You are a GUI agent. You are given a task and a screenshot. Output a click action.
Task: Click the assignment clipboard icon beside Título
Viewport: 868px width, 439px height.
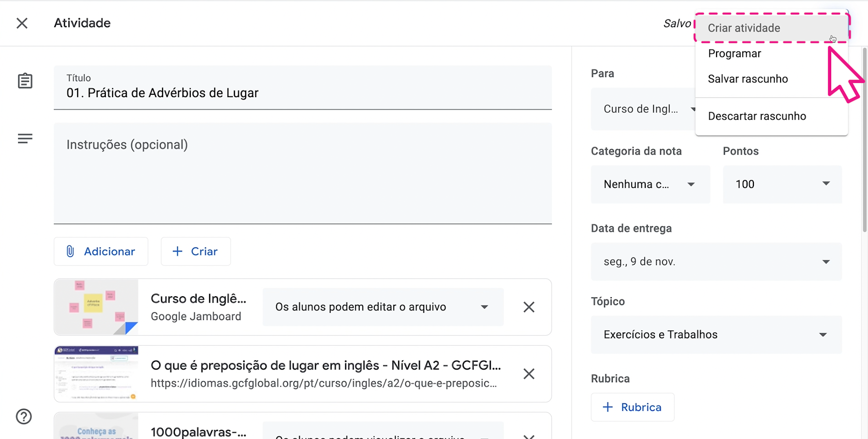(x=25, y=81)
